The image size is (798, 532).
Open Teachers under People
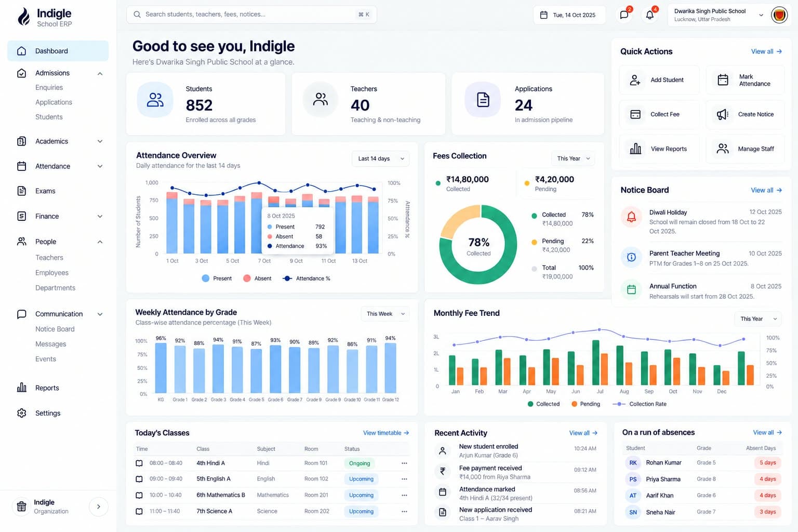(x=49, y=258)
